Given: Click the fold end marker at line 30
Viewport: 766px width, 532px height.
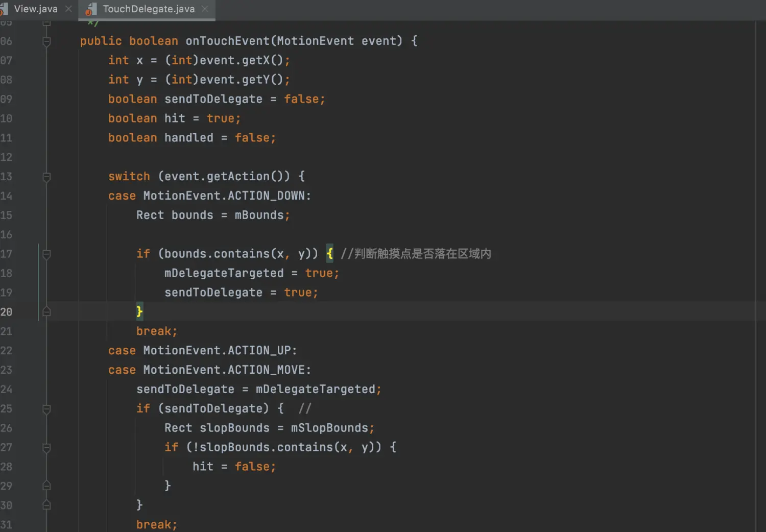Looking at the screenshot, I should click(x=46, y=505).
